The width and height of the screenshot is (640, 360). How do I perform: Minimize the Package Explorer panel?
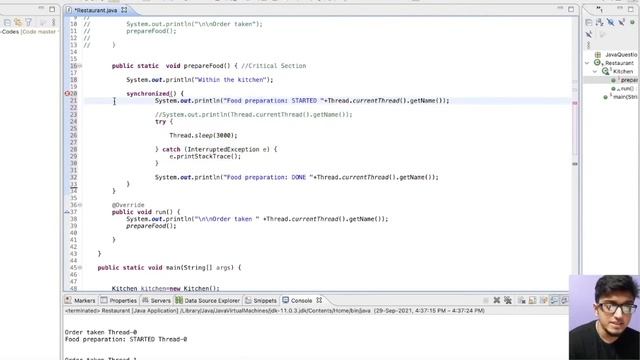click(41, 8)
